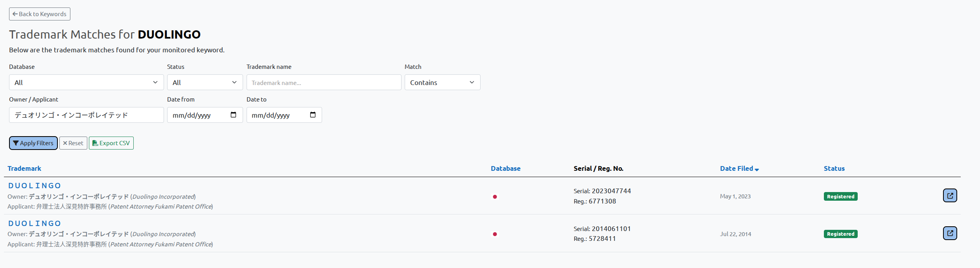Open the Date from calendar picker icon
Image resolution: width=980 pixels, height=268 pixels.
point(233,115)
